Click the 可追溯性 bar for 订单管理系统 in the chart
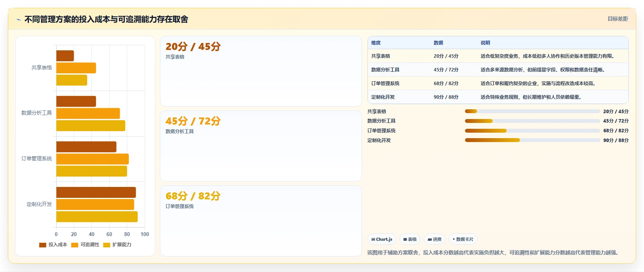644x272 pixels. pos(92,159)
